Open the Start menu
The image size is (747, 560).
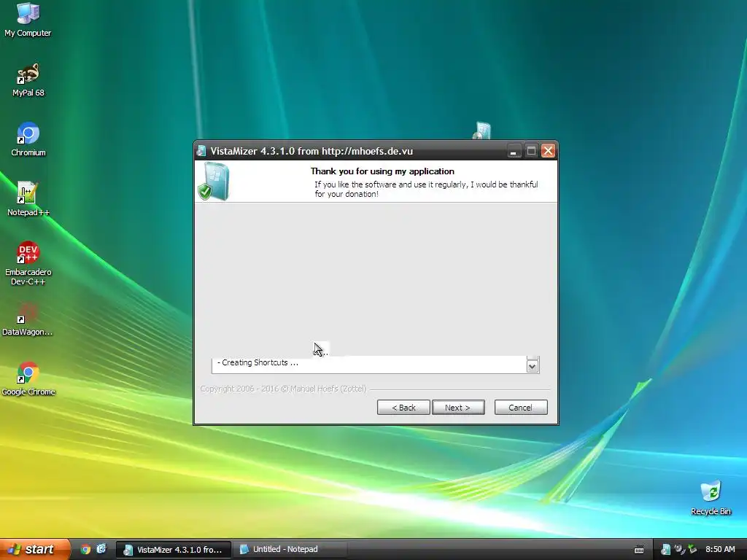point(35,549)
